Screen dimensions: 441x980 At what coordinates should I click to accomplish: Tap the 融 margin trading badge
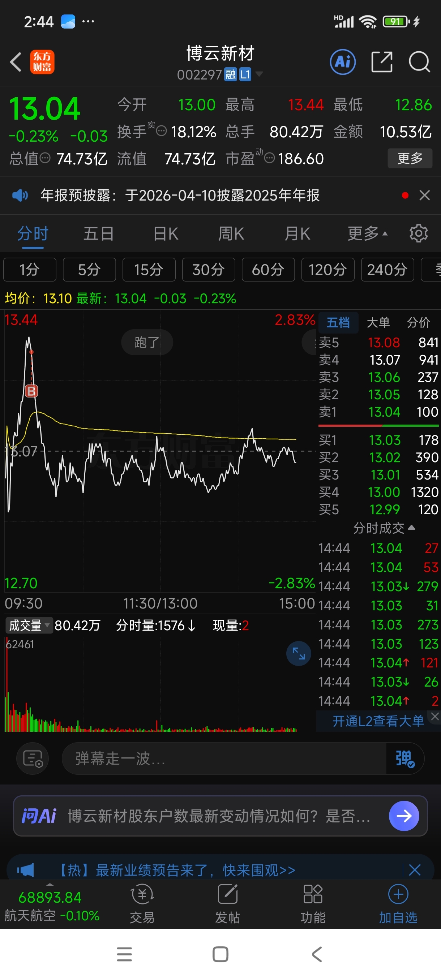tap(230, 74)
